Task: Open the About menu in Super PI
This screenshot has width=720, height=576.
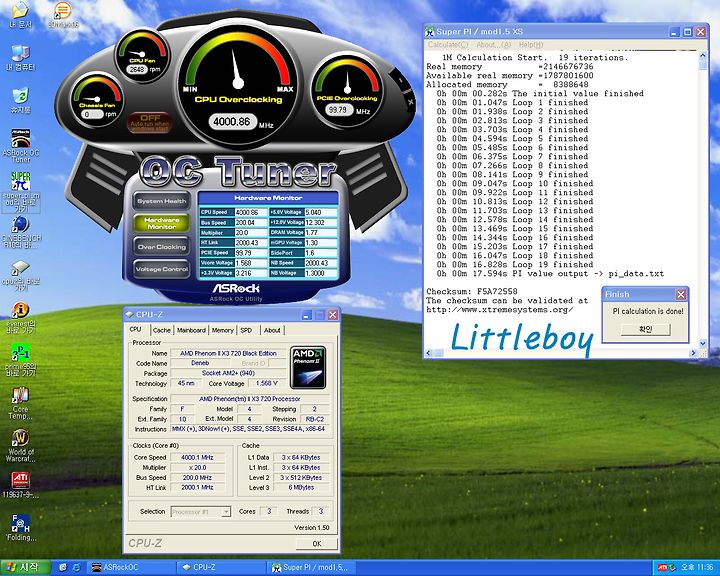Action: [494, 45]
